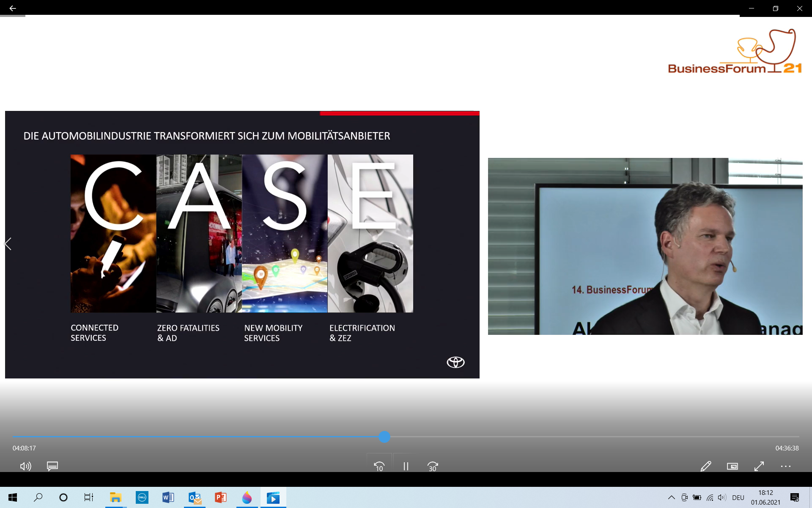
Task: Open the edit pencil tool
Action: 705,466
